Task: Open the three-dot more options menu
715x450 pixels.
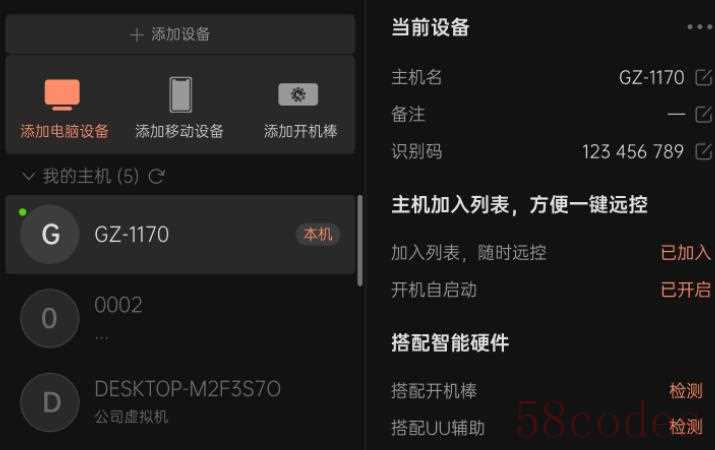Action: tap(699, 27)
